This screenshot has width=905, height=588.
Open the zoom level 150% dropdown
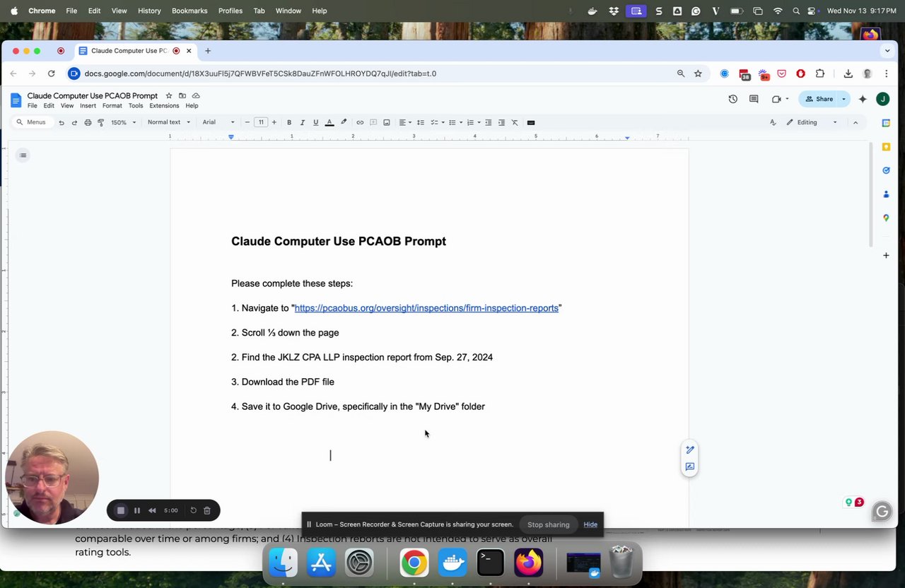[122, 122]
